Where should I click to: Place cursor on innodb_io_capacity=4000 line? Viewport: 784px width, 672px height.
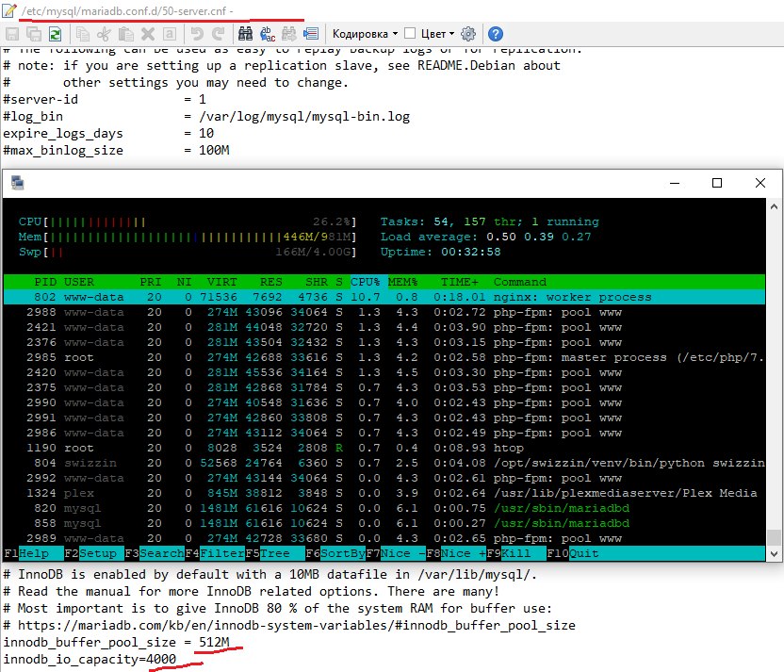pyautogui.click(x=90, y=660)
